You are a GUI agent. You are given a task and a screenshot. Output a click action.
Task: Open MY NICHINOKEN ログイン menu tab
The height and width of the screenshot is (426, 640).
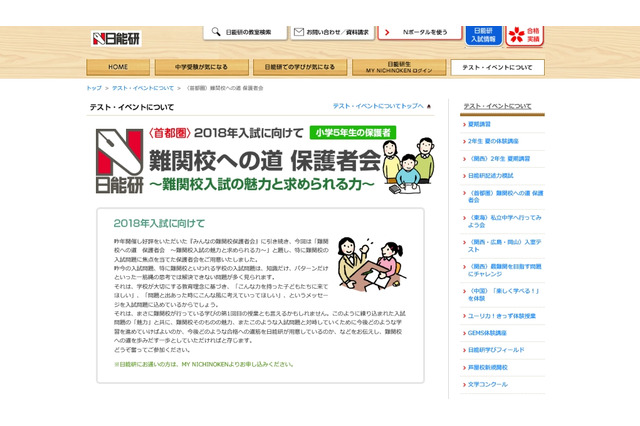399,67
